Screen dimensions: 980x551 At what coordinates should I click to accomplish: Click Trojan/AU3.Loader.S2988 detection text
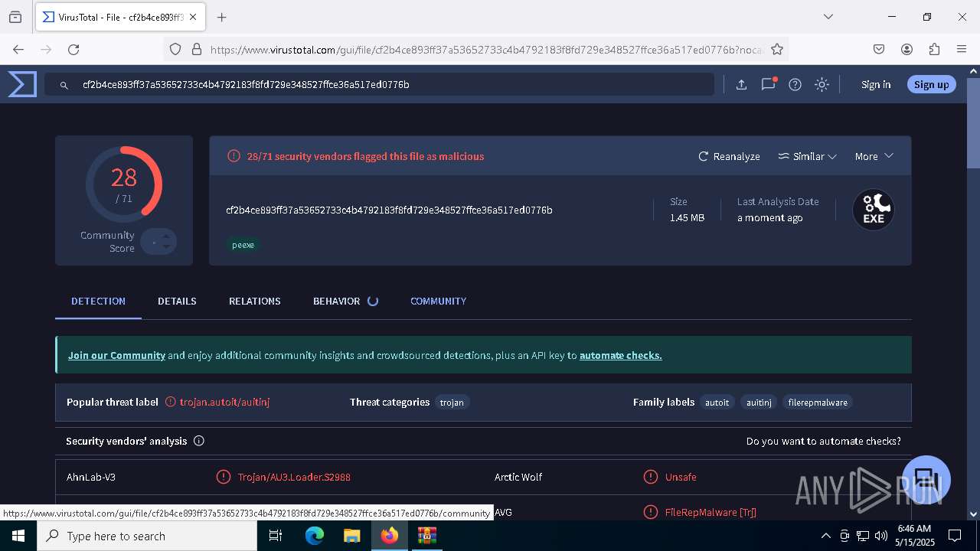tap(294, 477)
